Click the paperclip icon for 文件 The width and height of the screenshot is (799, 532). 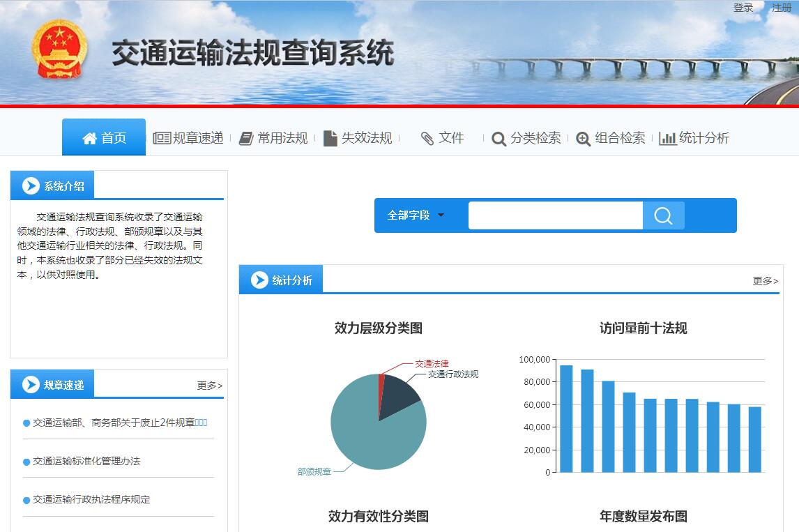(x=427, y=138)
